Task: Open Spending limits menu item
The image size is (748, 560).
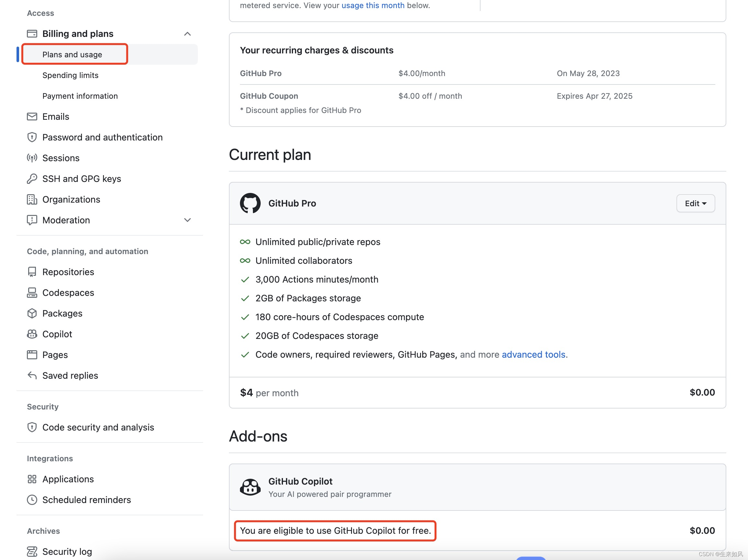Action: 70,75
